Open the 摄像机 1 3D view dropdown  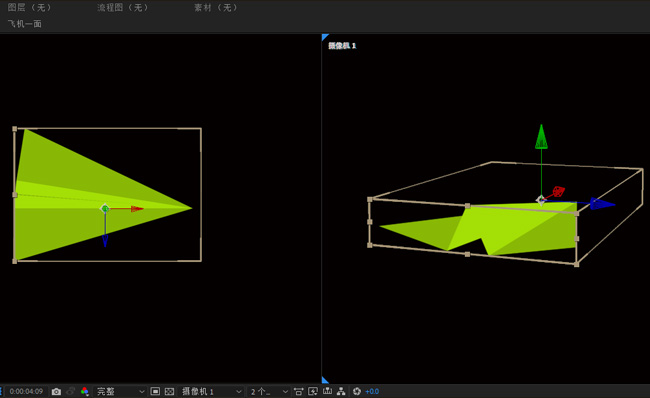(211, 391)
